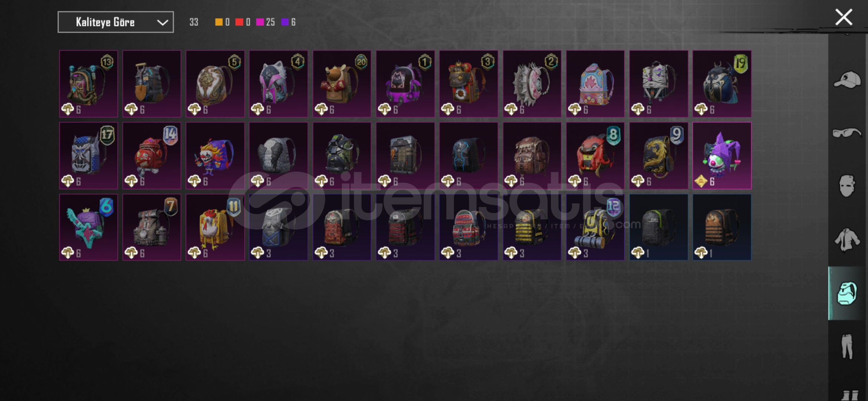Open the pants category icon
Viewport: 868px width, 401px height.
coord(847,346)
